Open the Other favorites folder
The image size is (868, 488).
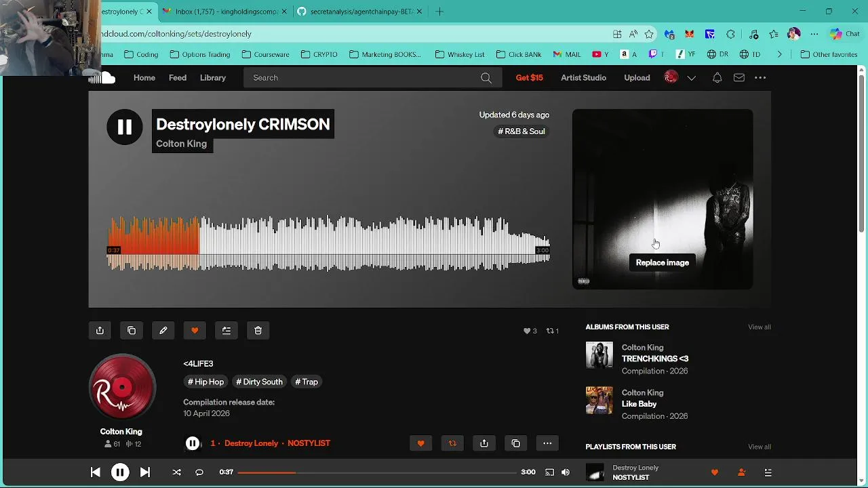tap(829, 54)
